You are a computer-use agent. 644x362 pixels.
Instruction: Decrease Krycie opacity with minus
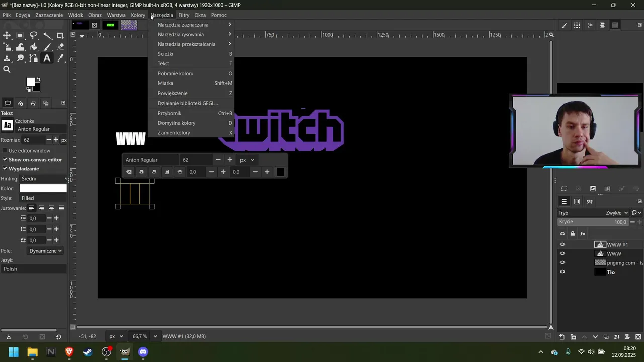(x=632, y=222)
